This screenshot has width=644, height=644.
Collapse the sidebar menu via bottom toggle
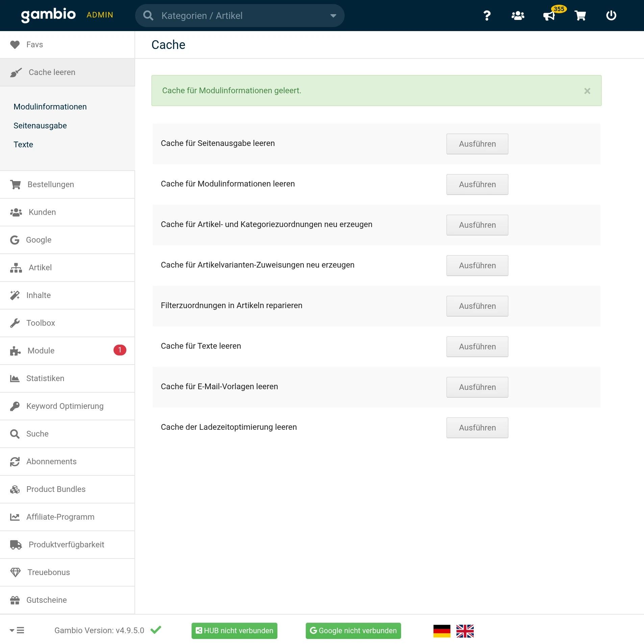click(17, 630)
